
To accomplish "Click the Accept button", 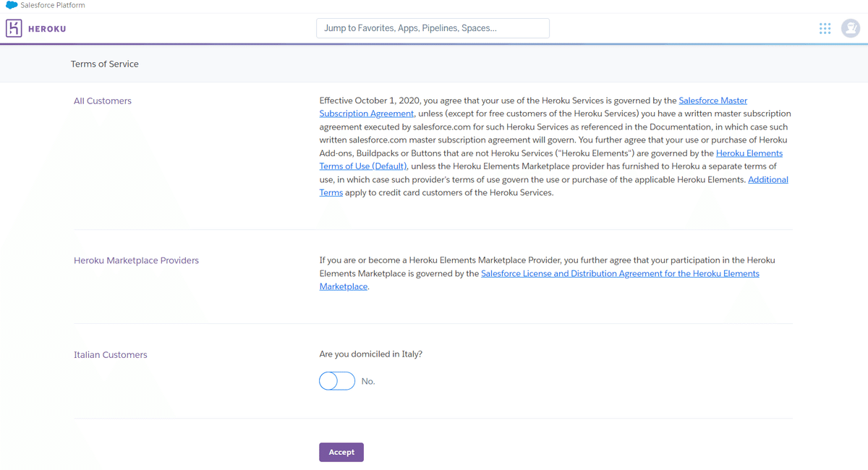I will pos(341,452).
